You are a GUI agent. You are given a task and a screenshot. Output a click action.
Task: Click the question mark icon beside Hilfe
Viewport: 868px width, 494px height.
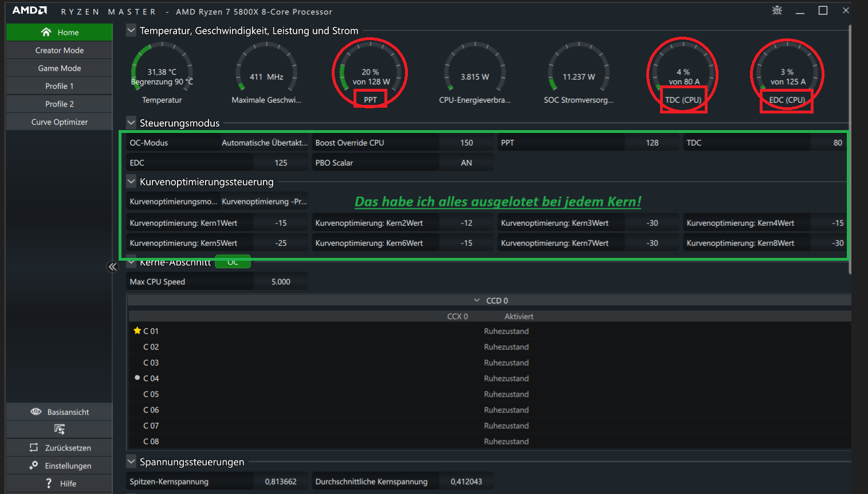[x=49, y=483]
